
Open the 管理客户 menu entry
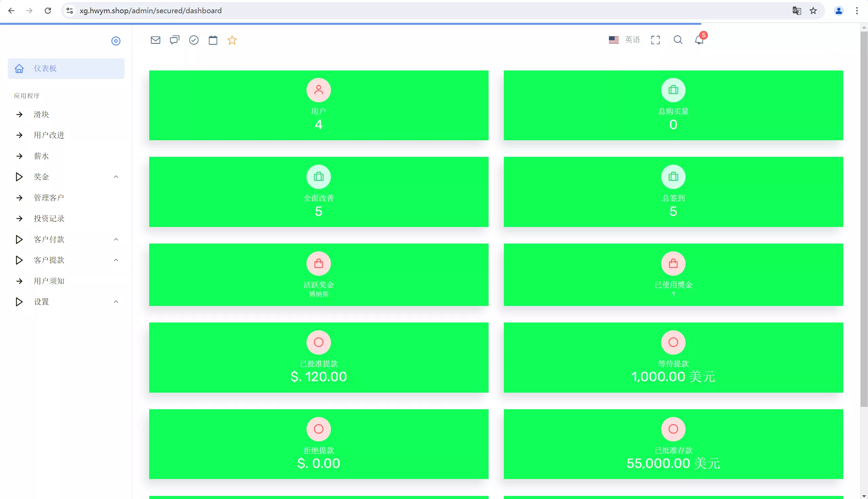pos(49,198)
